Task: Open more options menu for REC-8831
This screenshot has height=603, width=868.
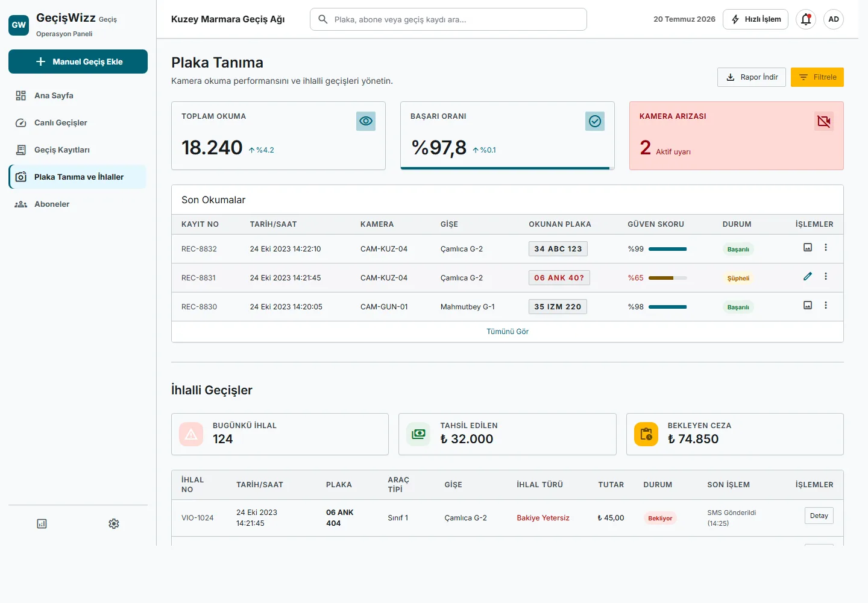Action: point(826,276)
